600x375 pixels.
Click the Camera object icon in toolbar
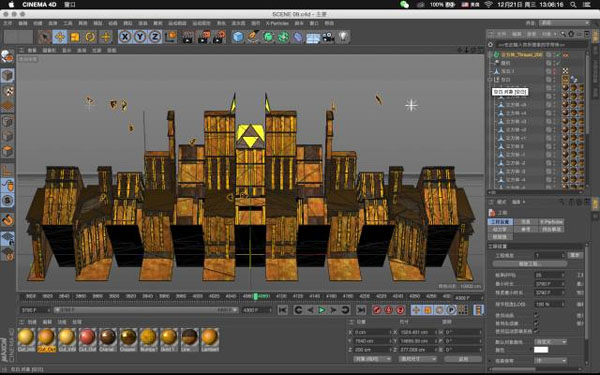click(x=328, y=37)
